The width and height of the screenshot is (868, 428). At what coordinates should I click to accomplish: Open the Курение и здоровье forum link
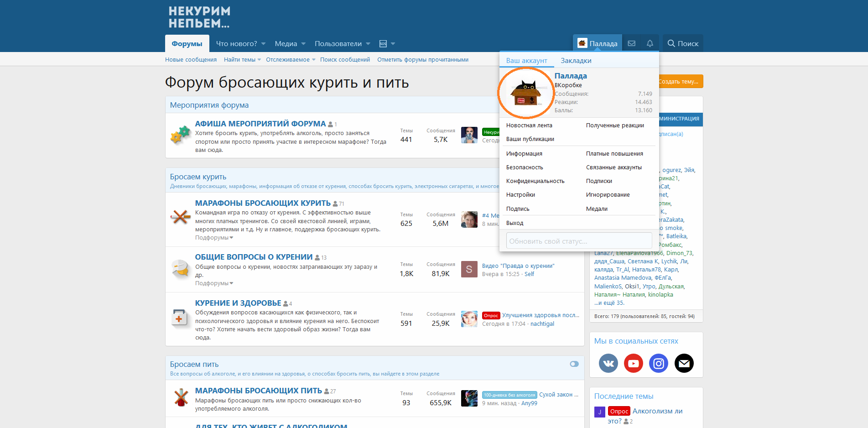pos(238,303)
